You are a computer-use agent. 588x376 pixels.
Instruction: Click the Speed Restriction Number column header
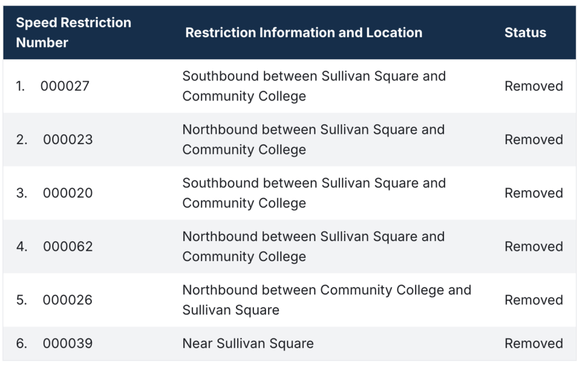[x=73, y=33]
